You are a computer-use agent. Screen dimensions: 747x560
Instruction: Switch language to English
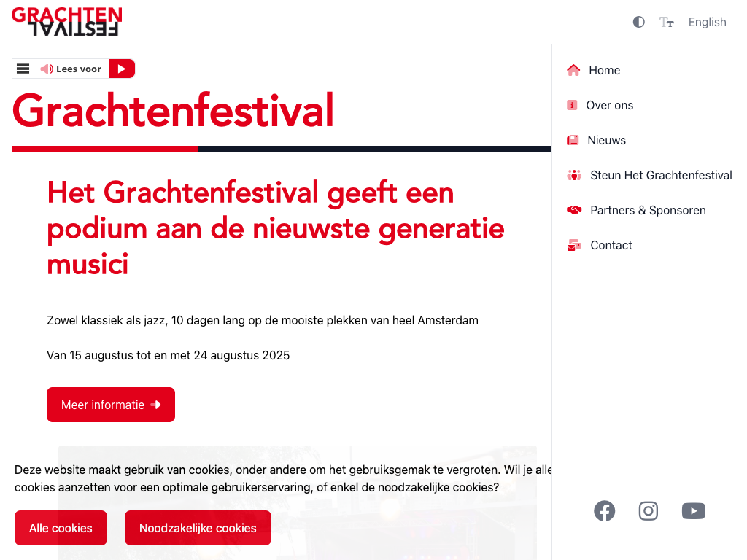[x=707, y=22]
